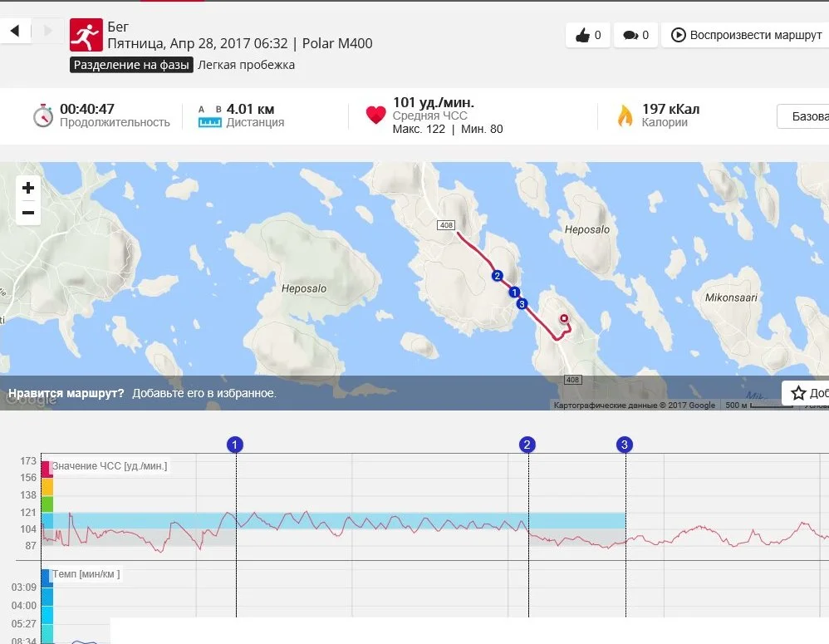Open comments via speech bubble button
Image resolution: width=829 pixels, height=644 pixels.
(x=635, y=35)
